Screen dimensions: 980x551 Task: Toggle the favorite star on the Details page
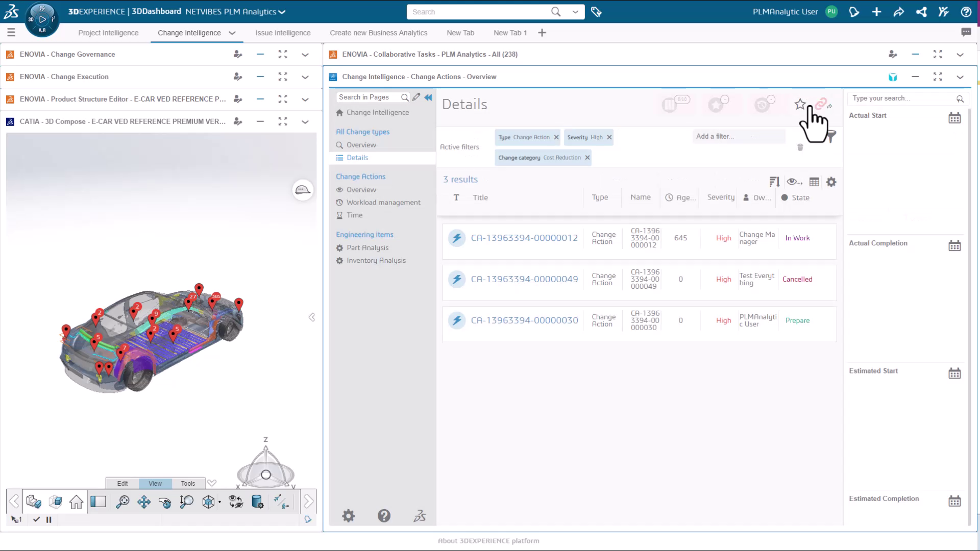pyautogui.click(x=800, y=105)
